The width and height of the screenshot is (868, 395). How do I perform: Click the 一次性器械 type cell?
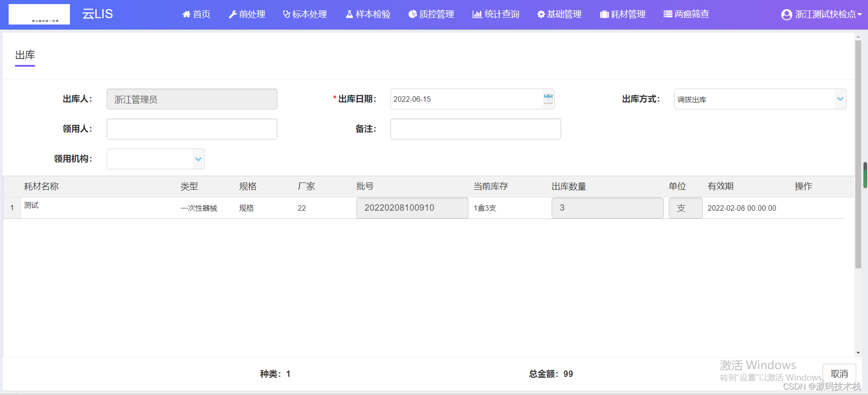pyautogui.click(x=199, y=208)
